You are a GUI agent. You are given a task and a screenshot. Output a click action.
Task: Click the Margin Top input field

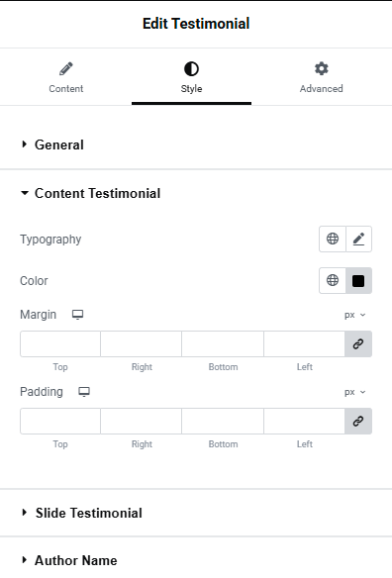(x=60, y=343)
